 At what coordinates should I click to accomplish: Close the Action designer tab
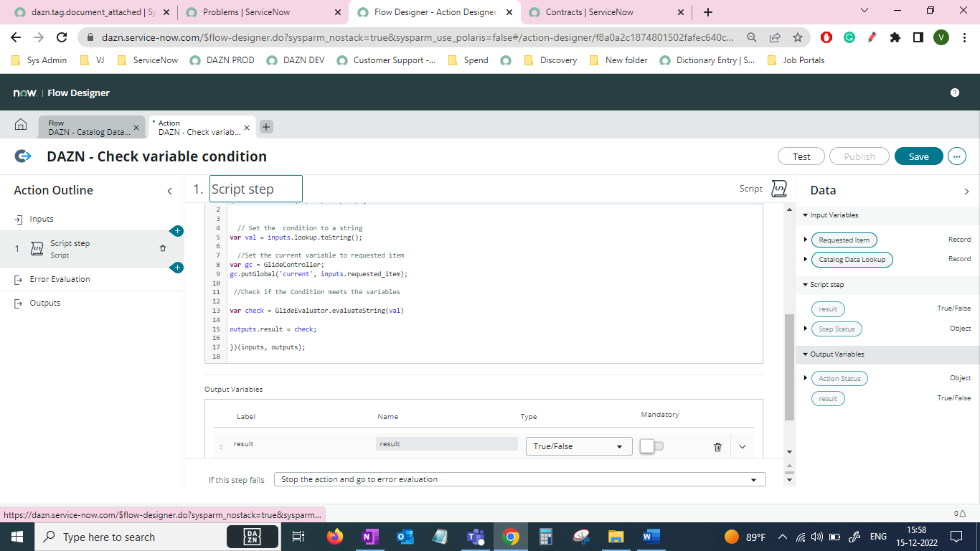(x=247, y=128)
